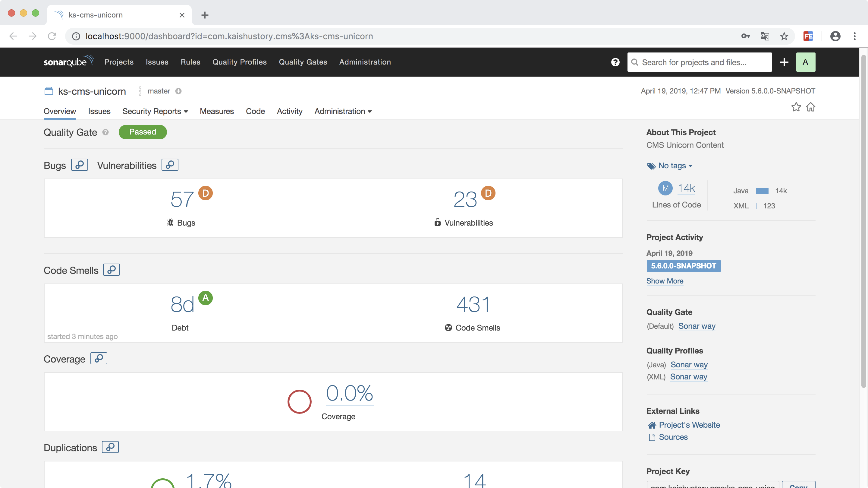Set project as homepage with house icon
The height and width of the screenshot is (488, 868).
coord(811,107)
